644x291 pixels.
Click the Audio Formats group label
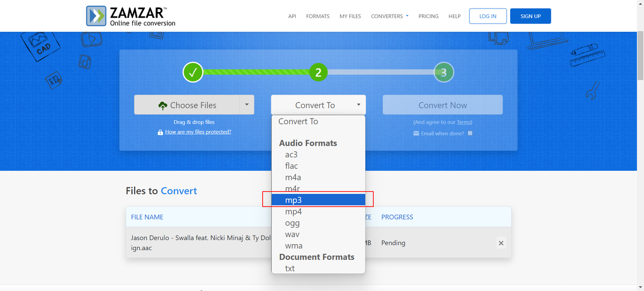308,143
